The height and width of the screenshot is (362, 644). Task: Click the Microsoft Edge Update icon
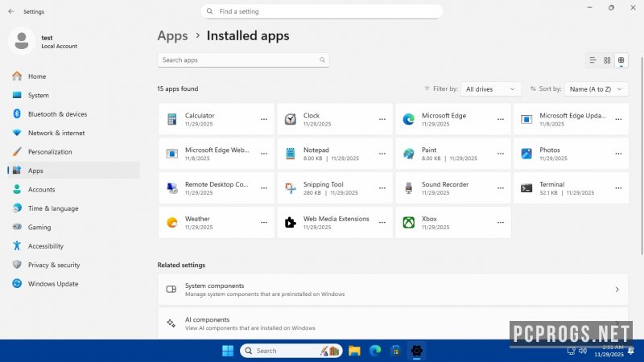(526, 119)
